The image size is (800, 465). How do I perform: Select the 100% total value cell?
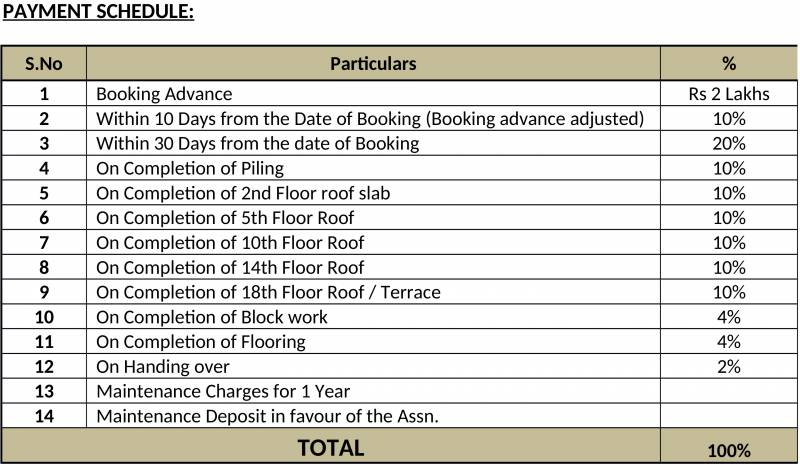pyautogui.click(x=728, y=451)
